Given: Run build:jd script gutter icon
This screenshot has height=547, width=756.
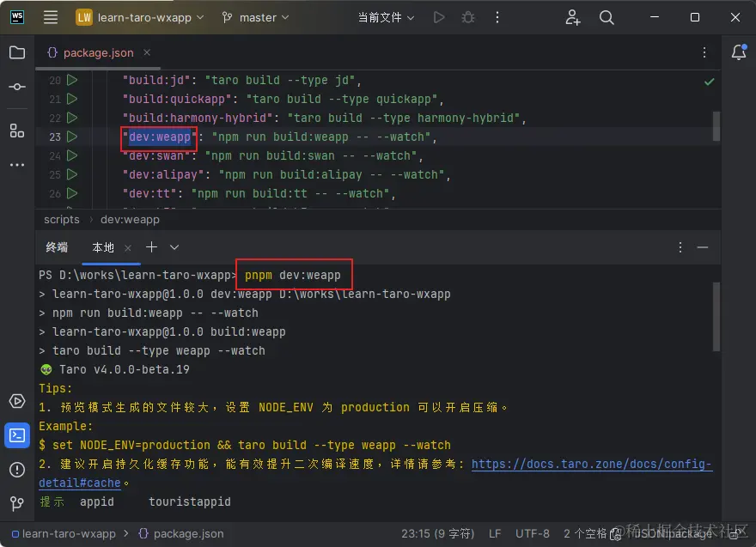Looking at the screenshot, I should tap(72, 80).
